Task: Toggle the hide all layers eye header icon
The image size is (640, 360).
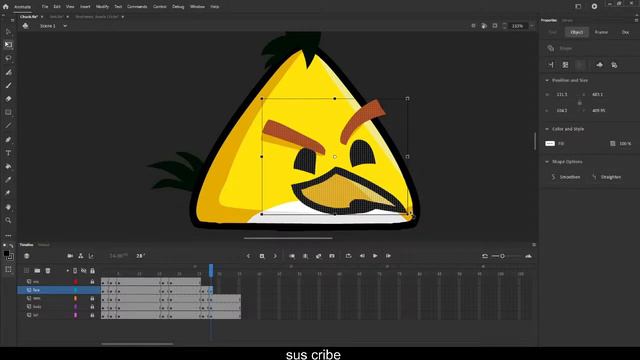Action: pyautogui.click(x=84, y=271)
